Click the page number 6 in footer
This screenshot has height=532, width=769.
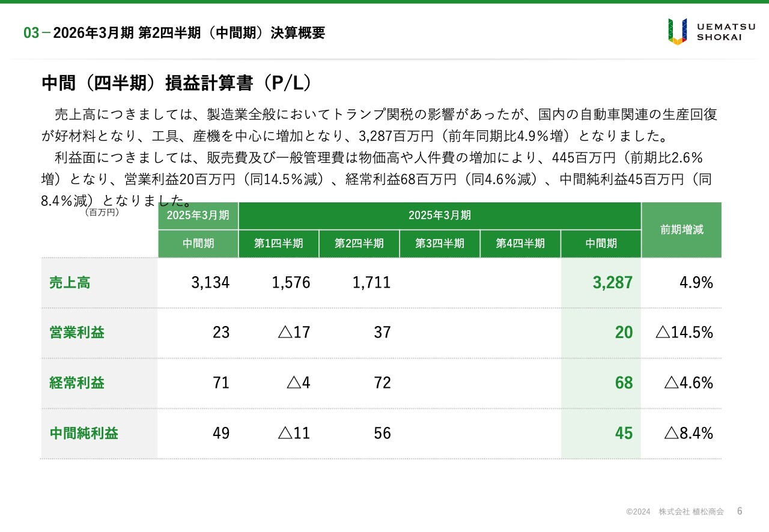click(x=740, y=511)
